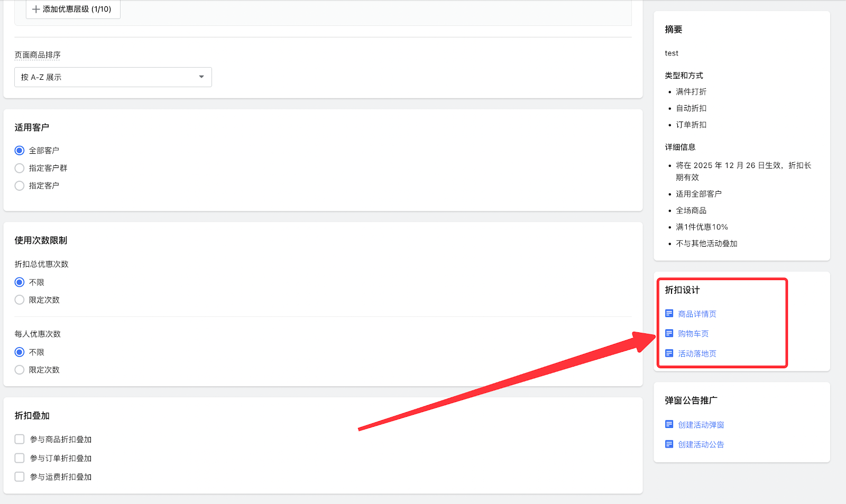Select the 全部客户 radio option

point(20,151)
